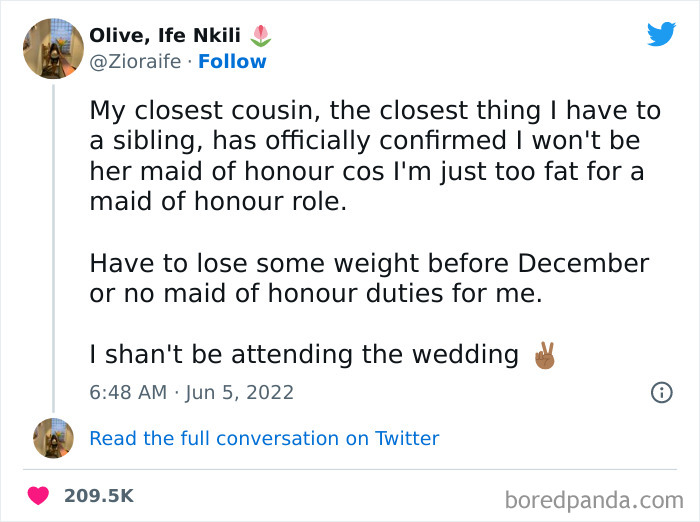Click the horizontal divider above the like count
This screenshot has width=700, height=522.
click(x=350, y=469)
